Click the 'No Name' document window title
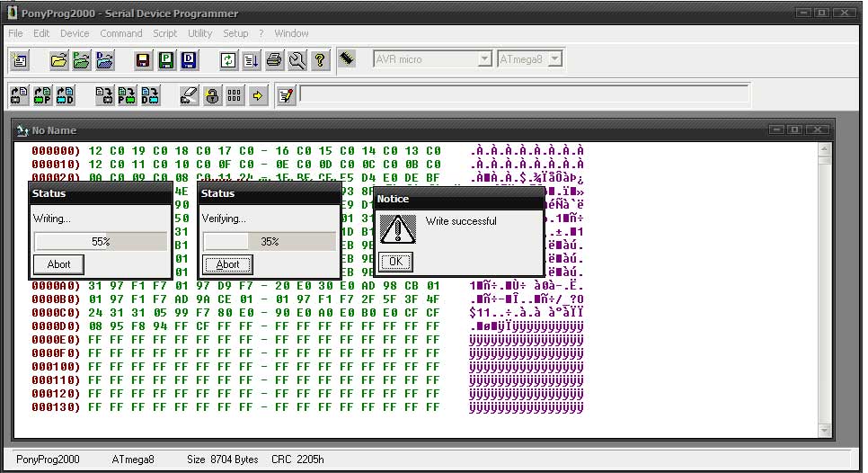 point(54,130)
